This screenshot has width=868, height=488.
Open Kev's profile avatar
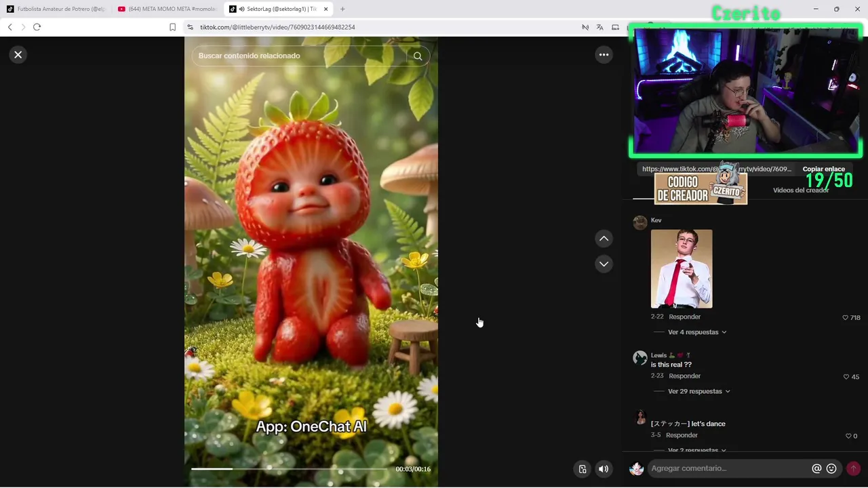pos(640,223)
